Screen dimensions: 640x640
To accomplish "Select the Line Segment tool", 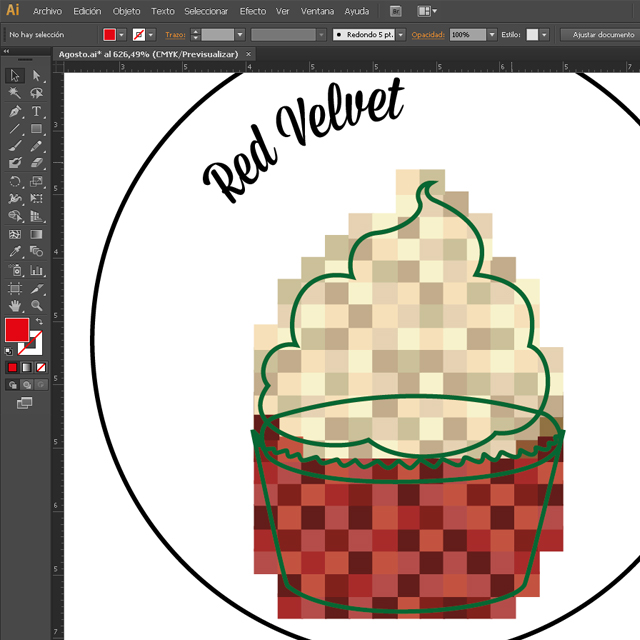I will click(x=15, y=129).
